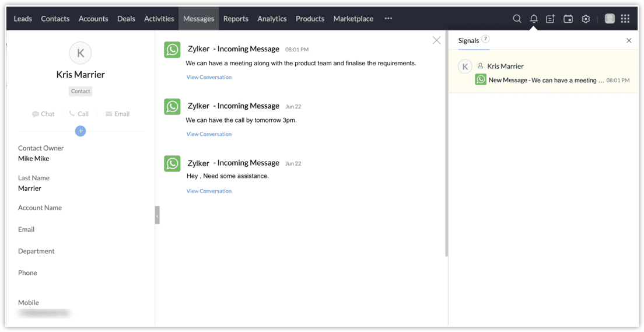Click the blue plus icon under Chat

(80, 131)
